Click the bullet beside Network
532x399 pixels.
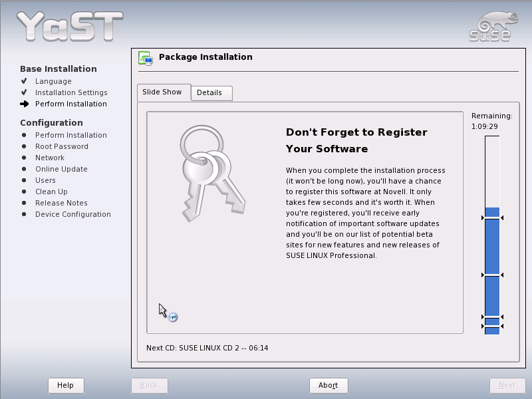click(24, 158)
